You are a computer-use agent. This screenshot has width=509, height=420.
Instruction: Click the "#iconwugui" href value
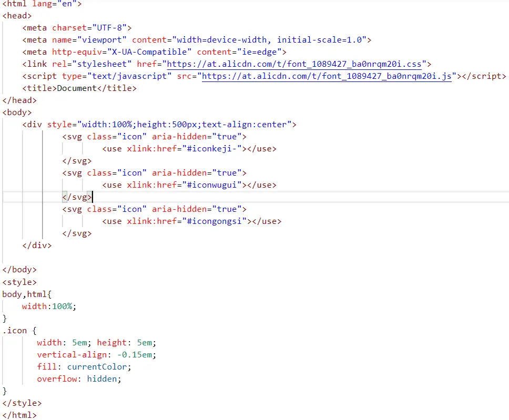click(x=212, y=185)
